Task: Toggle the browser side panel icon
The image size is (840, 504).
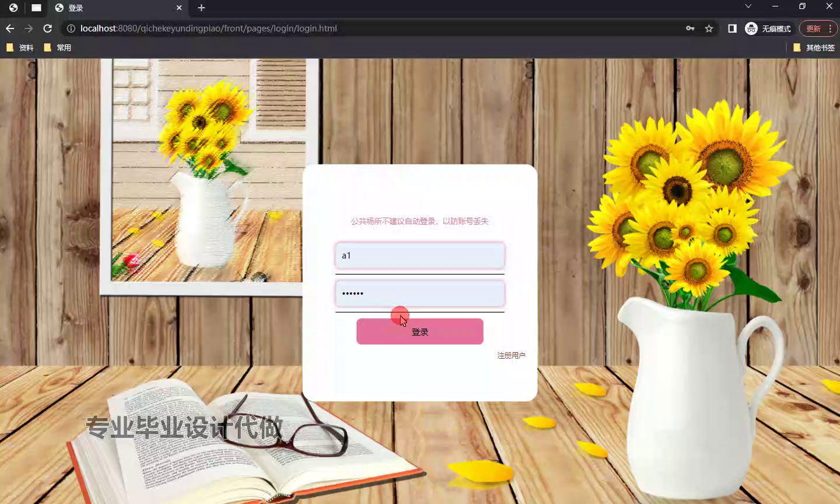Action: point(732,29)
